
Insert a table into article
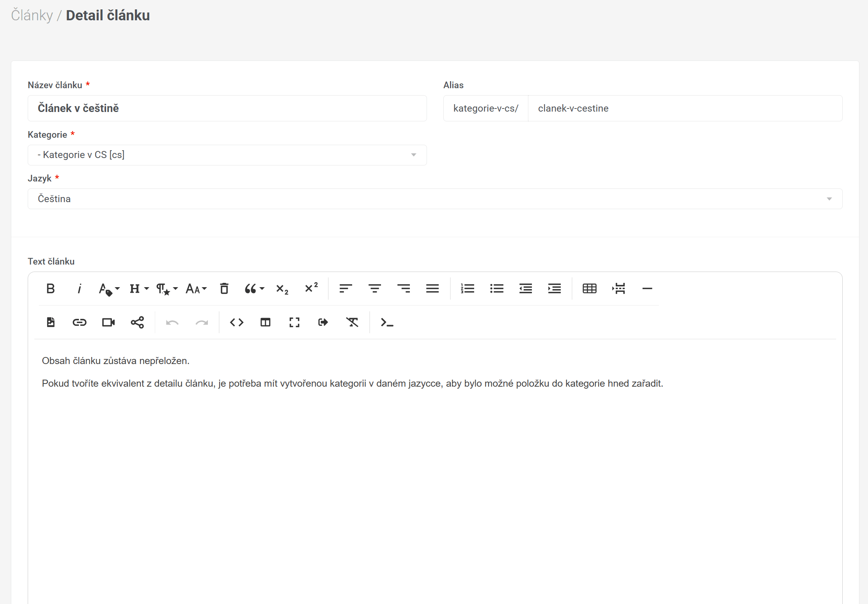click(589, 289)
